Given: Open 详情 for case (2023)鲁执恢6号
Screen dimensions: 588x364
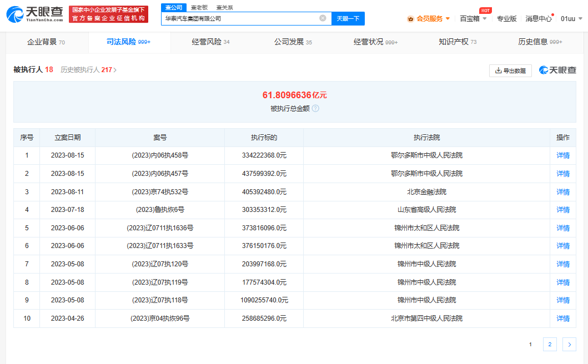Looking at the screenshot, I should point(563,210).
